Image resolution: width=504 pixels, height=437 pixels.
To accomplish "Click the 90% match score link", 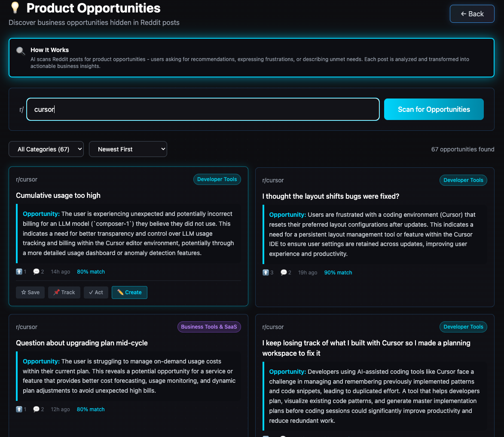I will (x=338, y=272).
